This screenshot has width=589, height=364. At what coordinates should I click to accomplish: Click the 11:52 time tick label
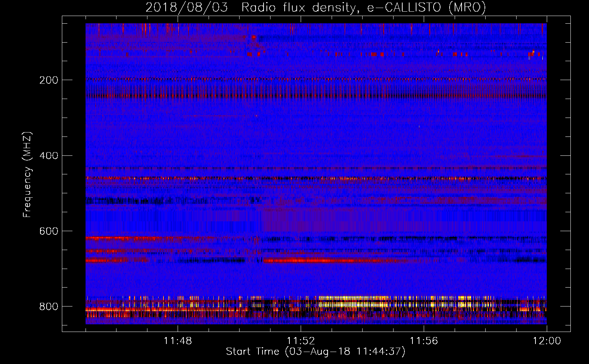[301, 341]
